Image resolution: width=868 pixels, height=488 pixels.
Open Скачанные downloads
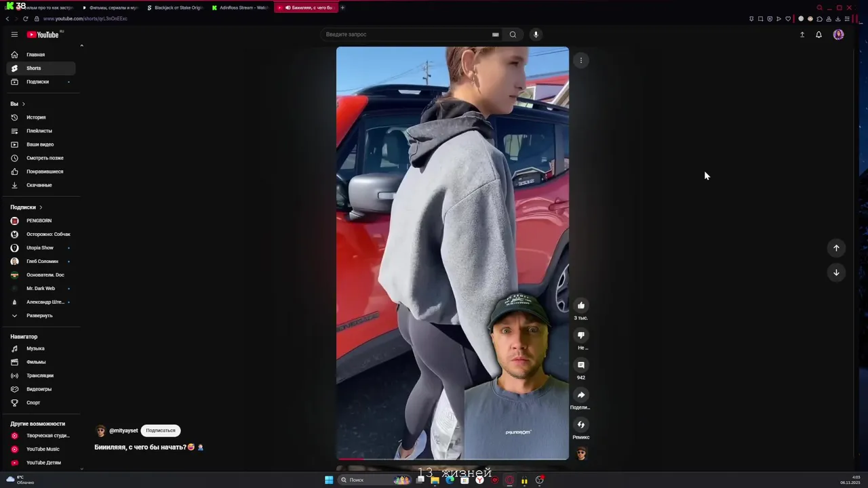pos(41,185)
